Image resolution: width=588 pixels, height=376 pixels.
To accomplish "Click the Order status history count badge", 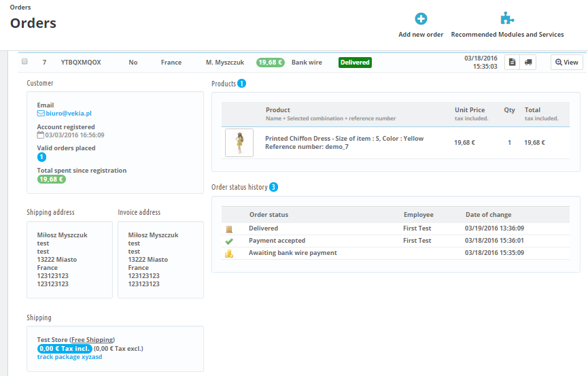I will click(x=273, y=187).
